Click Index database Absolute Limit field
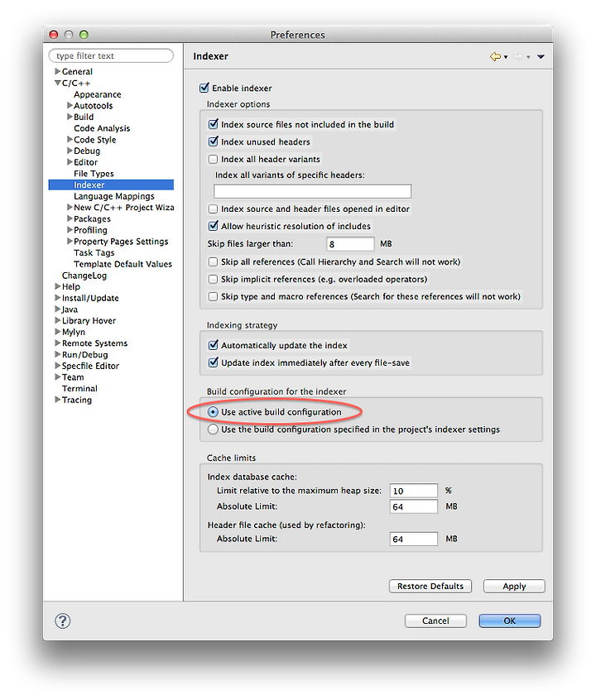596x700 pixels. pos(413,506)
